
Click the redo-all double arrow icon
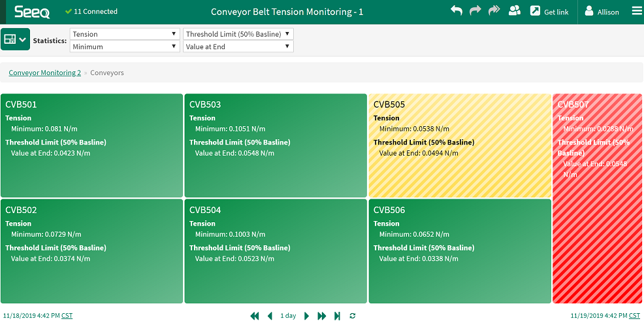click(494, 10)
